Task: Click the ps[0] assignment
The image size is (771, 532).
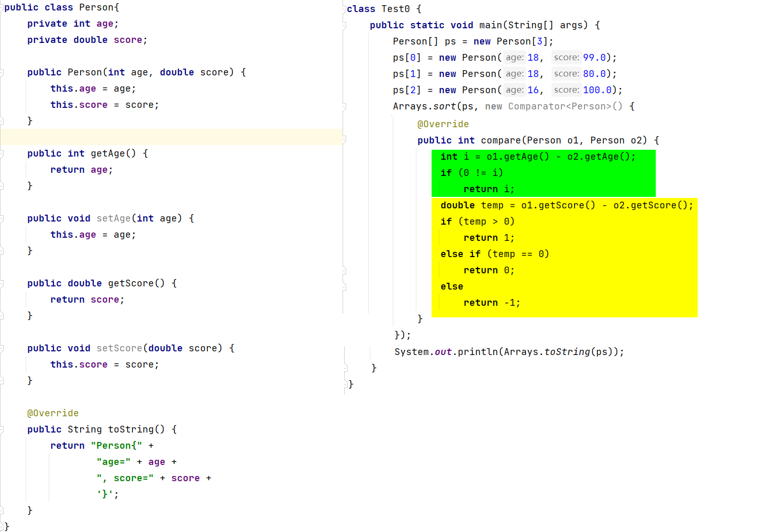Action: (x=505, y=58)
